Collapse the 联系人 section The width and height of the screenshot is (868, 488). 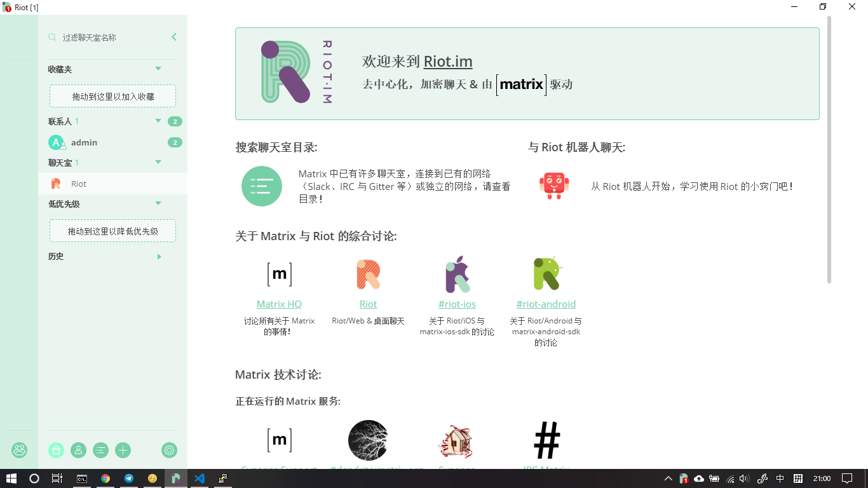(158, 121)
